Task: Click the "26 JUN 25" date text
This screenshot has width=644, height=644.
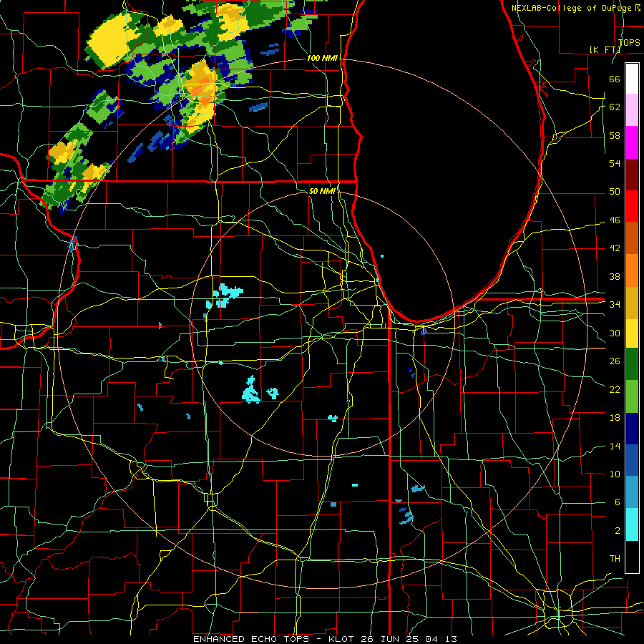Action: (390, 639)
